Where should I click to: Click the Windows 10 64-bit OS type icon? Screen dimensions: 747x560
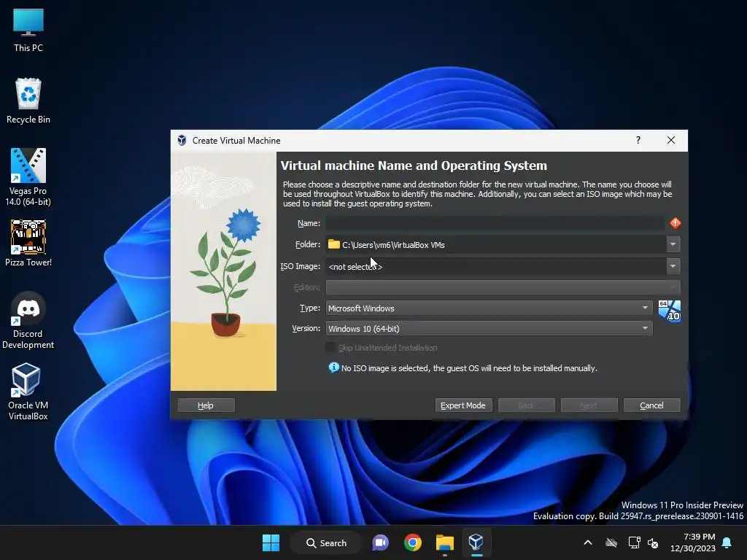[670, 311]
